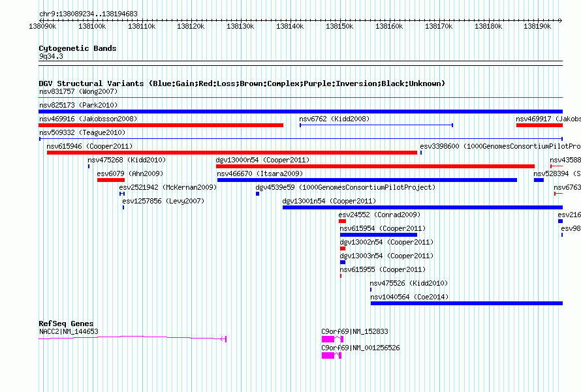This screenshot has height=392, width=581.
Task: Click the NACC2|NM_144653 gene label
Action: (x=69, y=331)
